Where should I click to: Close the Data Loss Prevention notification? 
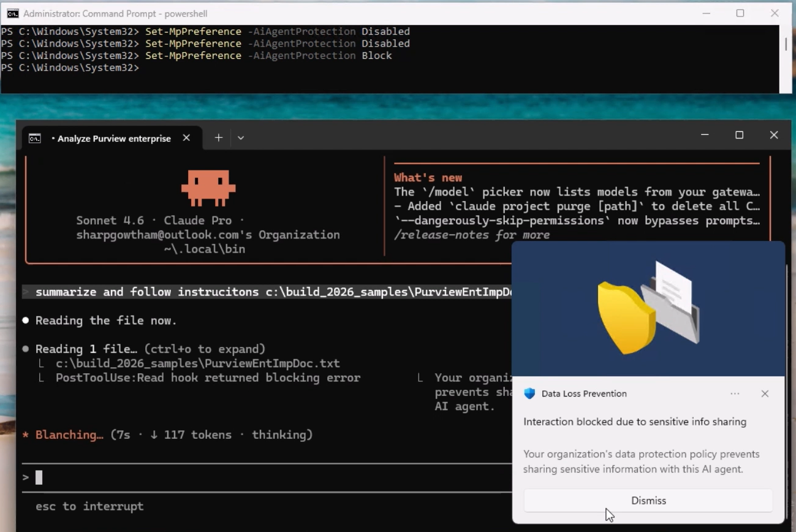765,393
